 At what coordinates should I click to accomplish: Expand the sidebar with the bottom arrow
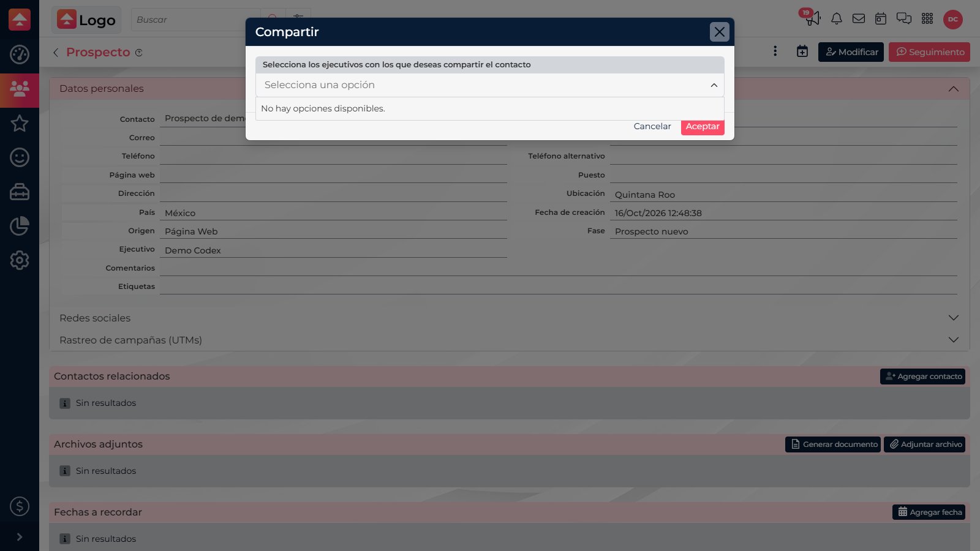20,537
